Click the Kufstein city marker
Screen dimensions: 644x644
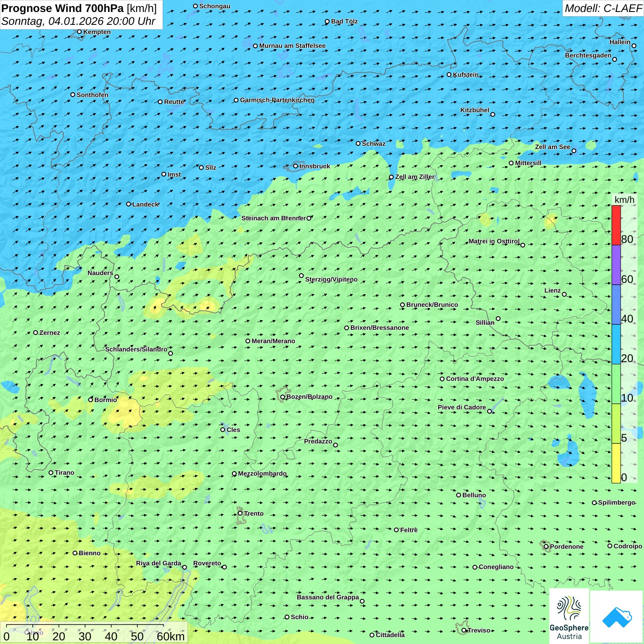449,75
